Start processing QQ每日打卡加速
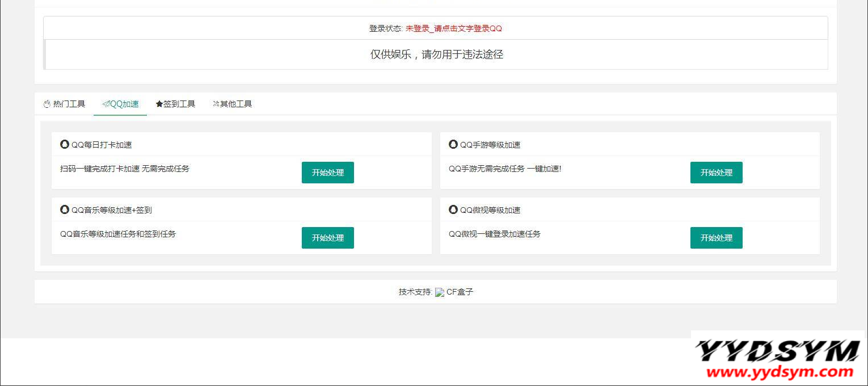This screenshot has height=386, width=868. (x=327, y=173)
